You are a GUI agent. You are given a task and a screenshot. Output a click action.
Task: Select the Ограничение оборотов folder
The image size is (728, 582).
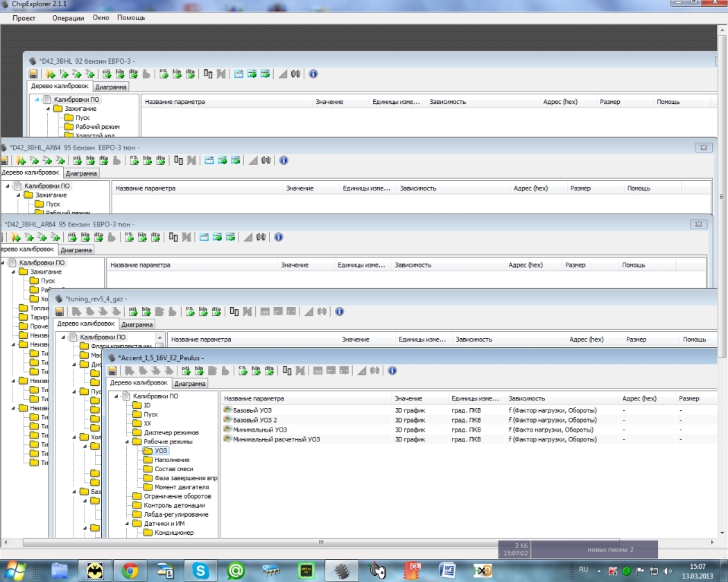pyautogui.click(x=177, y=496)
